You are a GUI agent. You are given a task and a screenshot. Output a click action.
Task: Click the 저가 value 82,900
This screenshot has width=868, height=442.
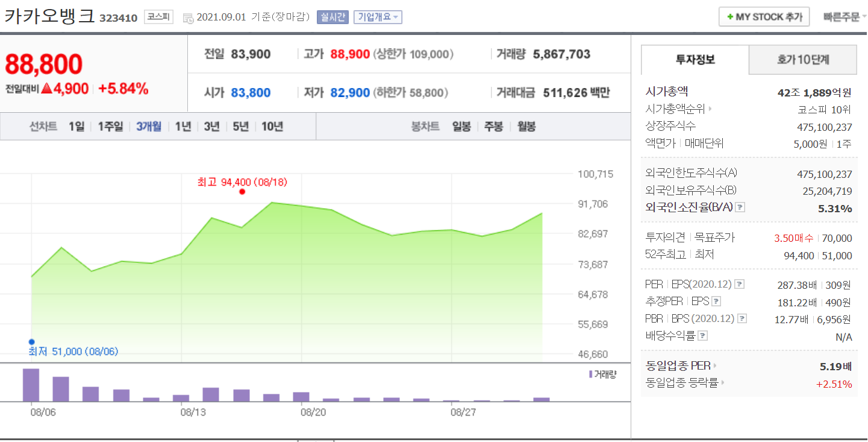350,93
